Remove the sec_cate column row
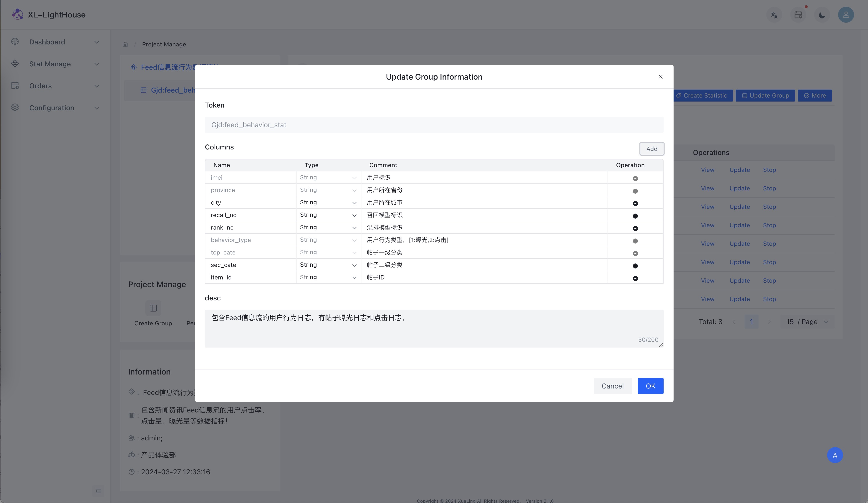 coord(635,266)
